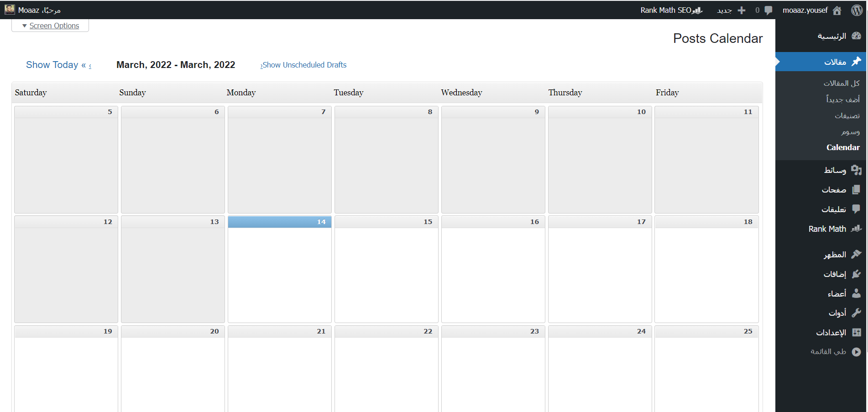Open كل المقالات submenu item

[842, 83]
